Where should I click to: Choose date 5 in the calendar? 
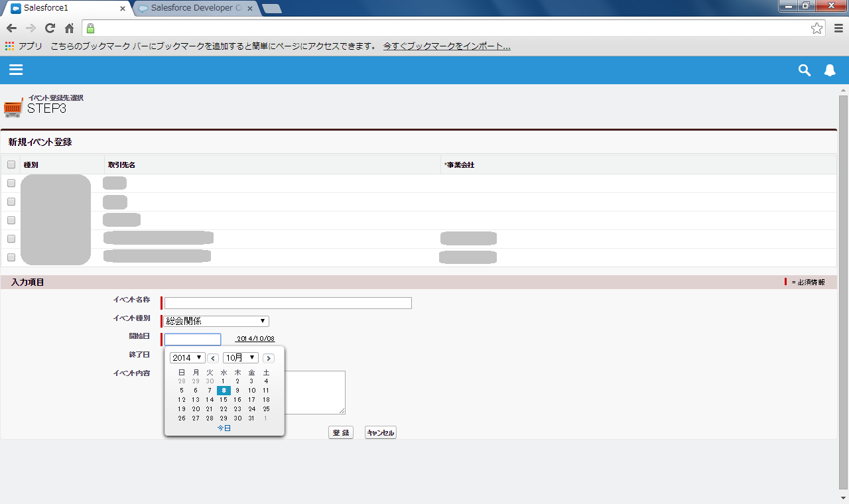tap(182, 391)
